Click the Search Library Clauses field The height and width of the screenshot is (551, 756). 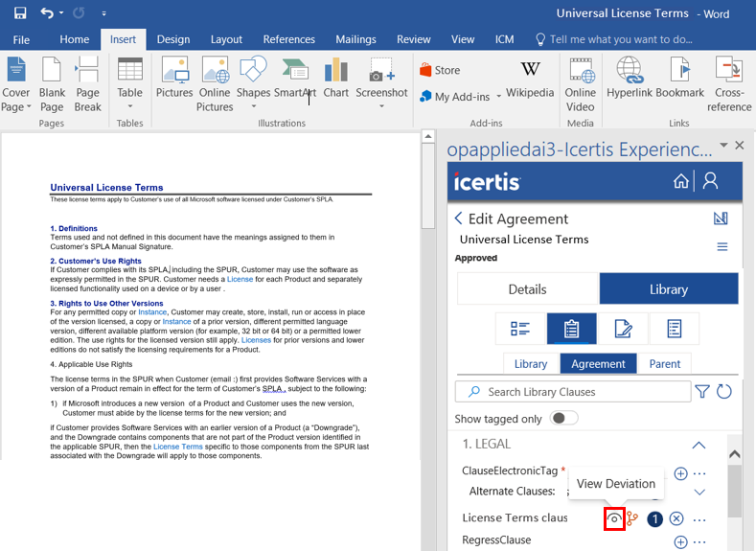pyautogui.click(x=573, y=392)
